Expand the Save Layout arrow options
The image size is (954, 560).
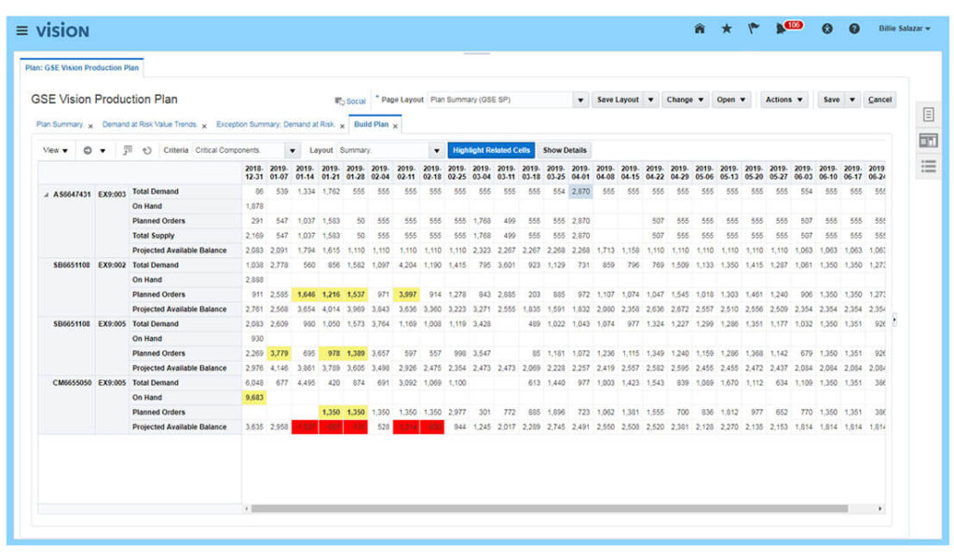[650, 100]
